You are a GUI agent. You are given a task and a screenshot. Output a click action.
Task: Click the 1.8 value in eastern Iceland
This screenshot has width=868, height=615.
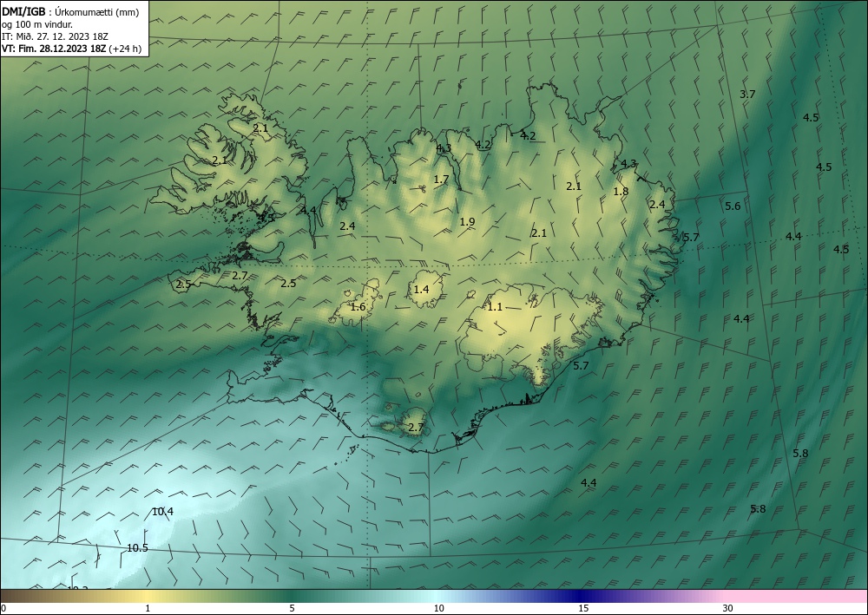pos(621,192)
